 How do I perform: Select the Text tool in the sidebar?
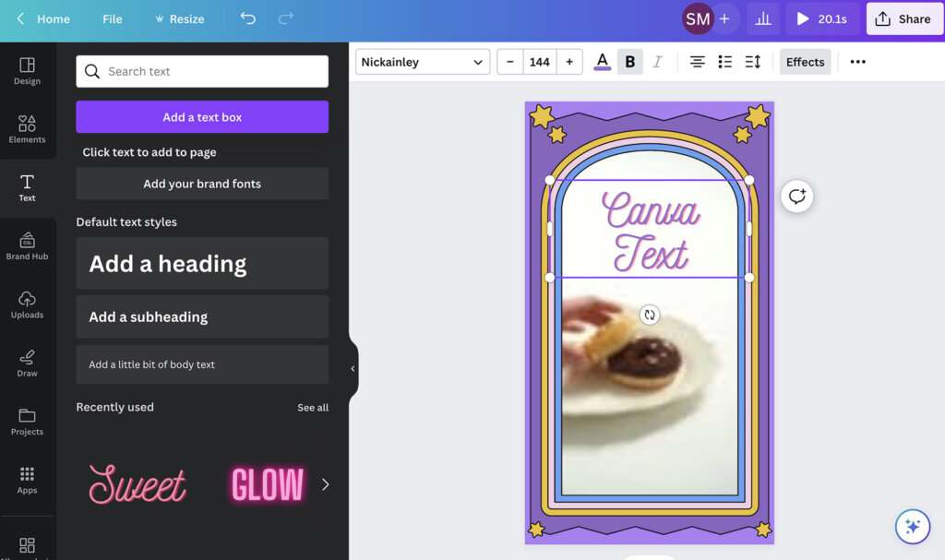(x=27, y=187)
